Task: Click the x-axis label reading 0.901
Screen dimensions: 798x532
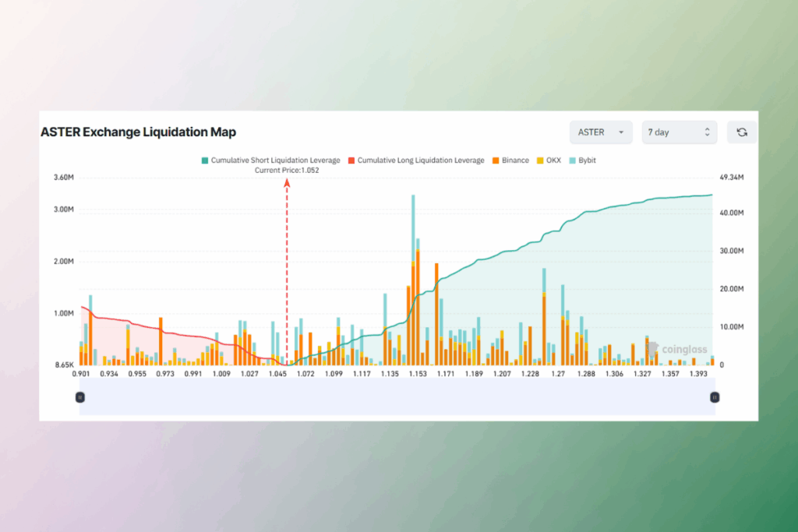Action: tap(81, 373)
